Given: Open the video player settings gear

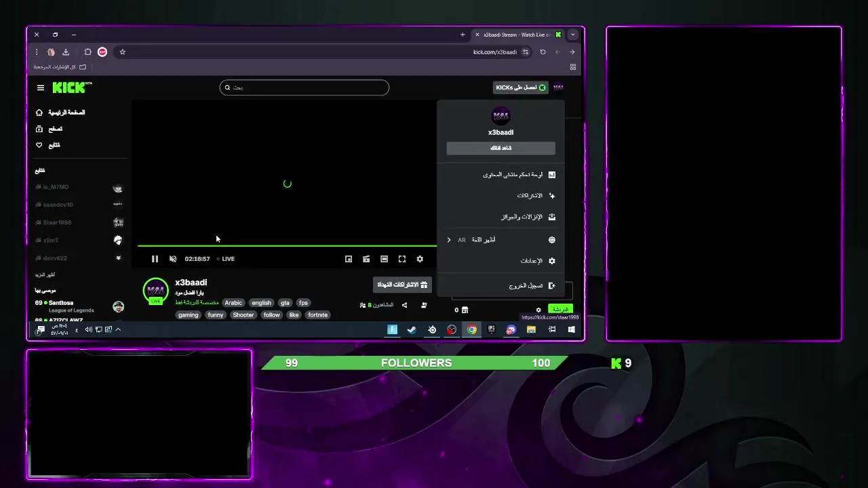Looking at the screenshot, I should point(420,259).
